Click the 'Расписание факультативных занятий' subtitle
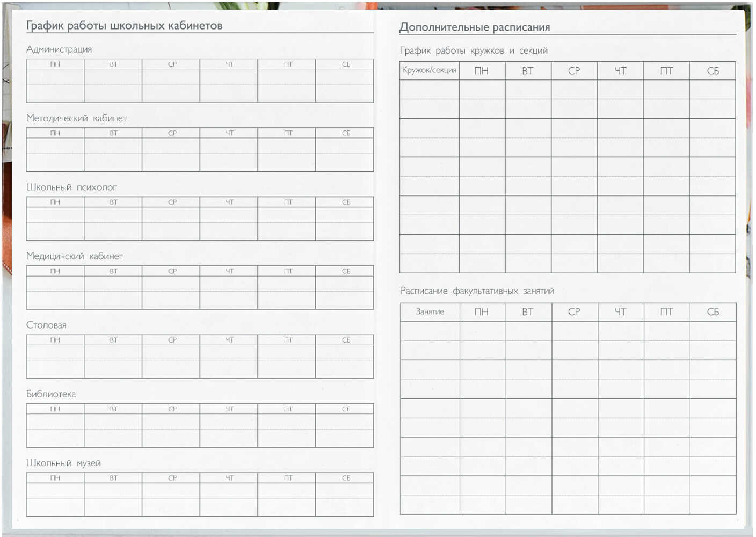The height and width of the screenshot is (537, 756). pos(477,291)
